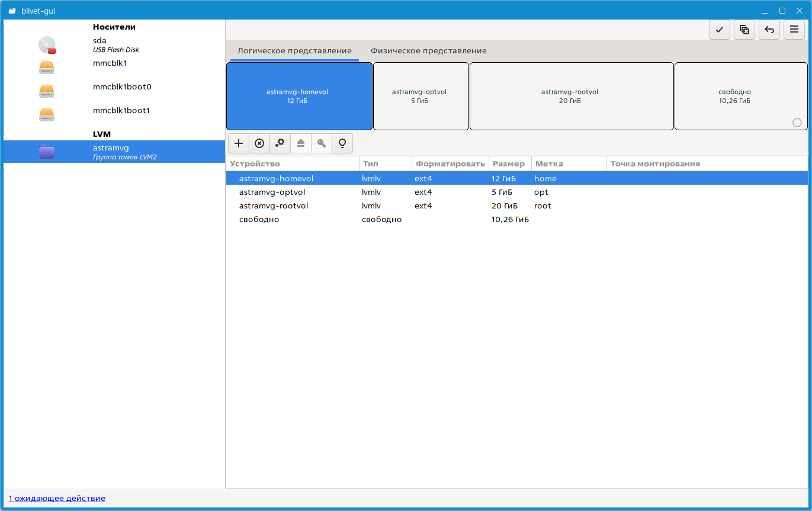Click the add new device plus icon
The height and width of the screenshot is (511, 812).
click(239, 143)
